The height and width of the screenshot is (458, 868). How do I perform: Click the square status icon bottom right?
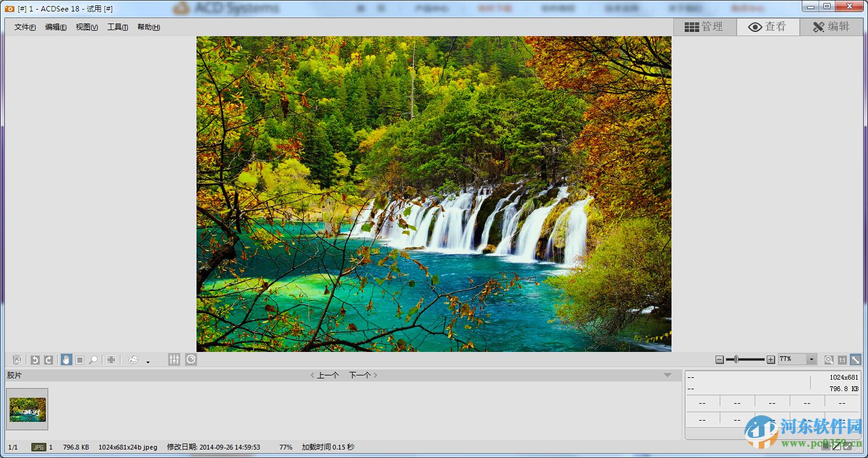tap(826, 446)
